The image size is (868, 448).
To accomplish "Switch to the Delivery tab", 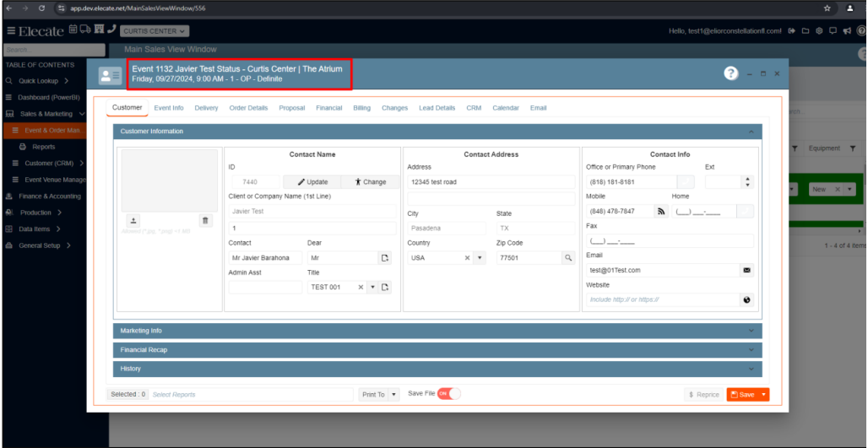I will (207, 108).
